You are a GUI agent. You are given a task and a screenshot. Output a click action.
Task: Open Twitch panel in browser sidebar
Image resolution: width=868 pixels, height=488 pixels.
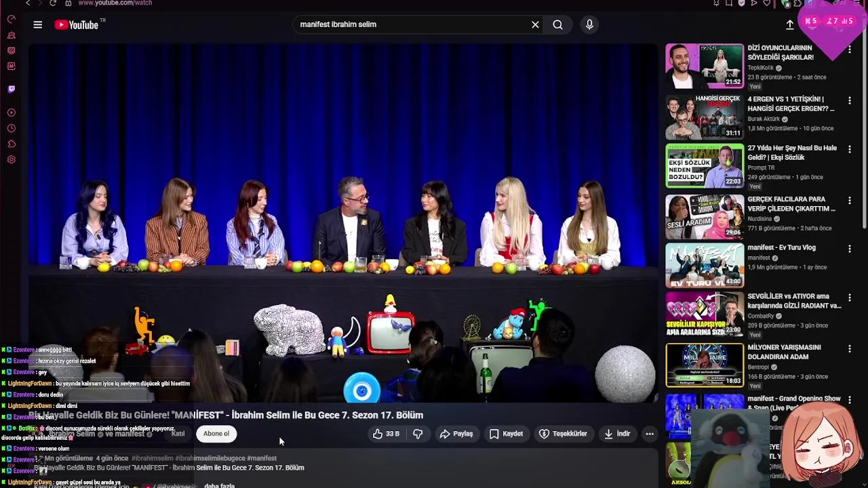pos(11,89)
